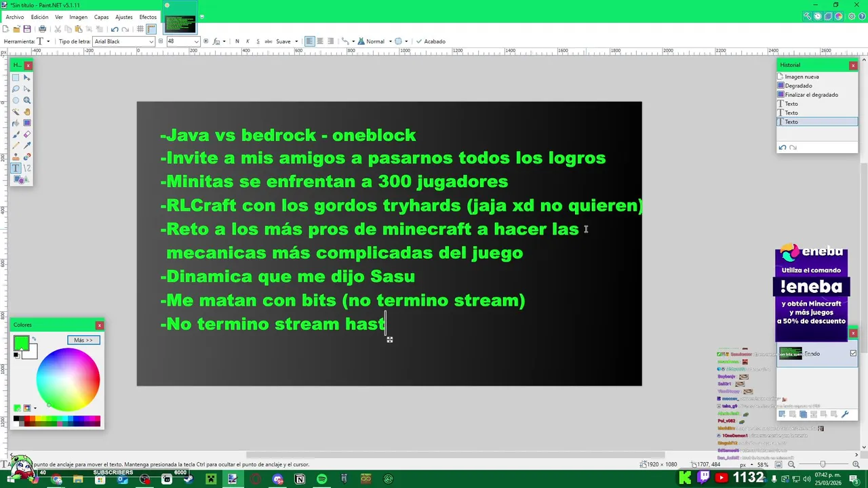Select the Paint Bucket tool
The height and width of the screenshot is (488, 868).
pyautogui.click(x=16, y=123)
